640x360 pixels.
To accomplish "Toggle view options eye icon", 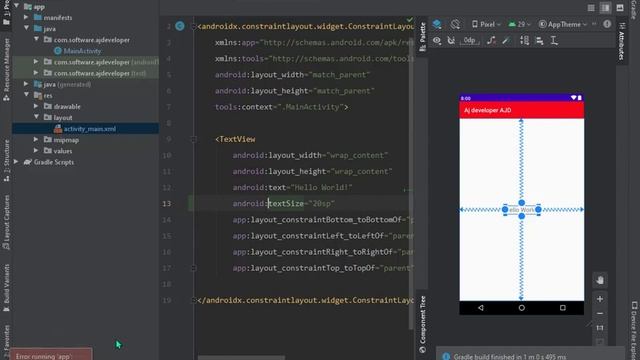I will click(437, 40).
